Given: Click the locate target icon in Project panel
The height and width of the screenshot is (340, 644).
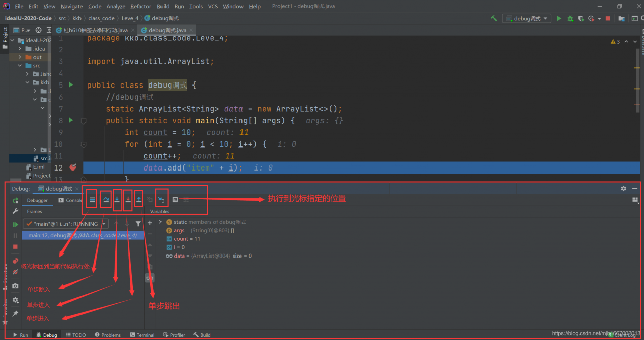Looking at the screenshot, I should point(38,30).
